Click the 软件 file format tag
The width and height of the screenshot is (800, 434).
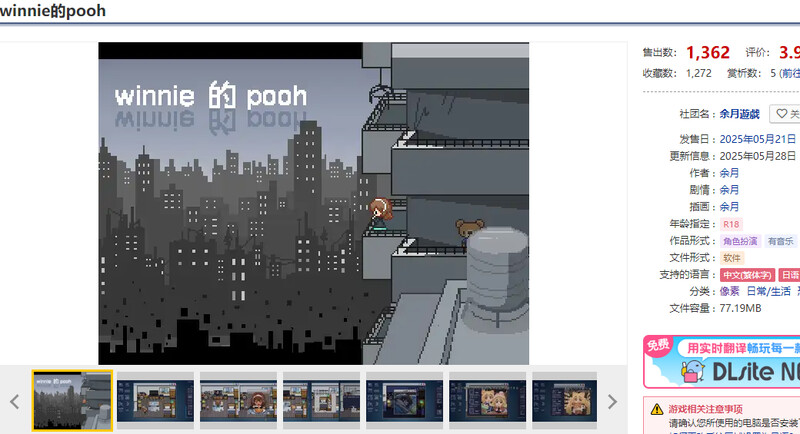[732, 258]
